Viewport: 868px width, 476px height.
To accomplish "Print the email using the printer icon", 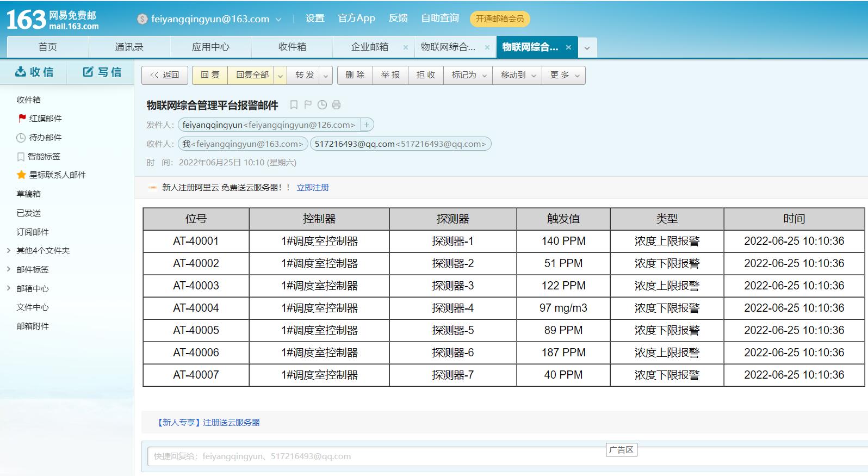I will (x=336, y=104).
